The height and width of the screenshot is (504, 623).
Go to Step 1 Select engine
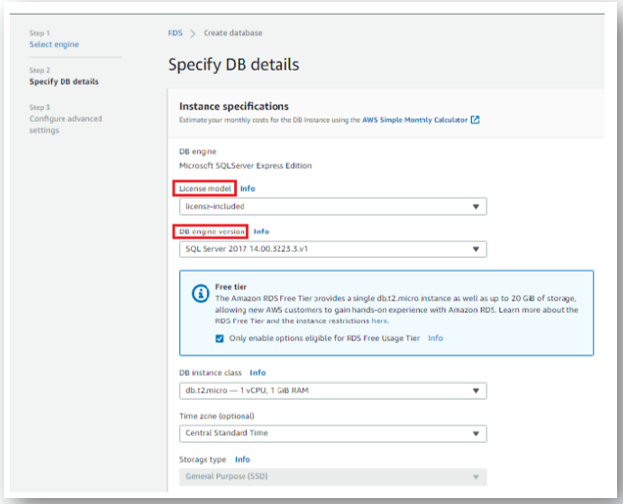(54, 44)
